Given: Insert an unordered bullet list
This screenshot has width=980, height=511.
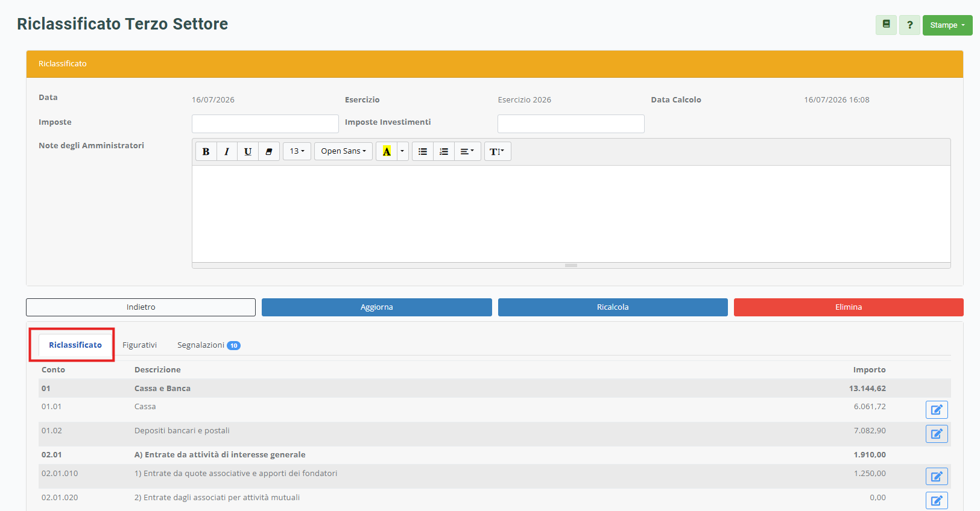Looking at the screenshot, I should pyautogui.click(x=423, y=151).
